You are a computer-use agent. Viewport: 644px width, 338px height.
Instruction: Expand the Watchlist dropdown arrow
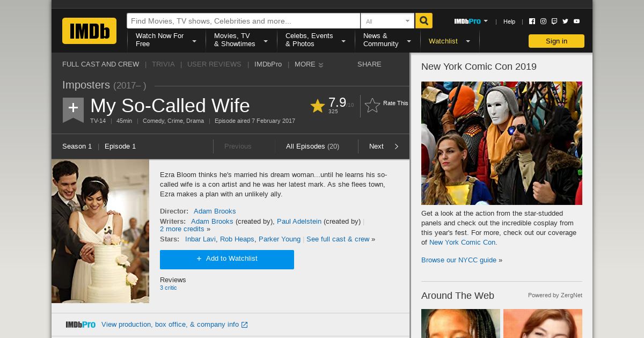pyautogui.click(x=468, y=41)
